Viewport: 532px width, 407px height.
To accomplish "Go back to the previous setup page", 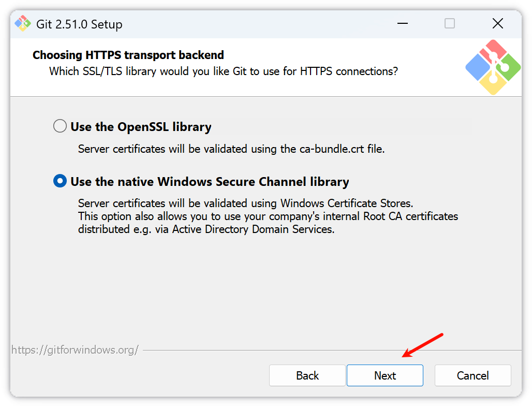I will (307, 375).
